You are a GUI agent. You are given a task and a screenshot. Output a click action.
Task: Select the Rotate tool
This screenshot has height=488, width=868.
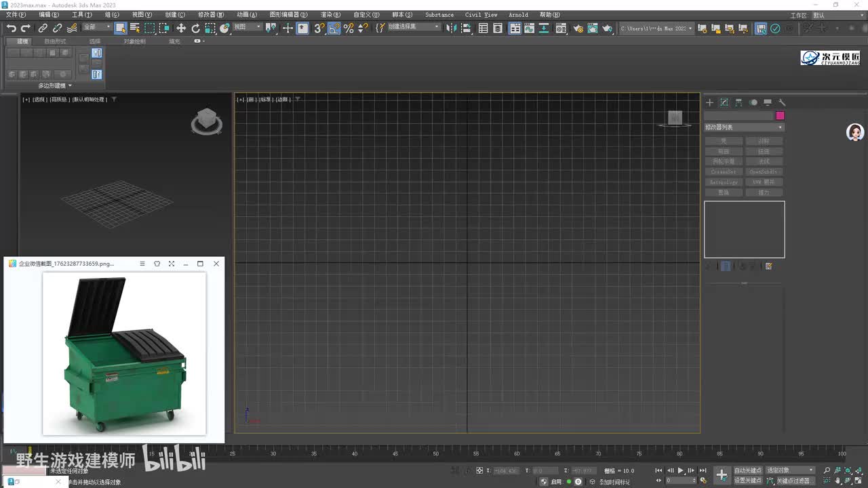pyautogui.click(x=196, y=28)
